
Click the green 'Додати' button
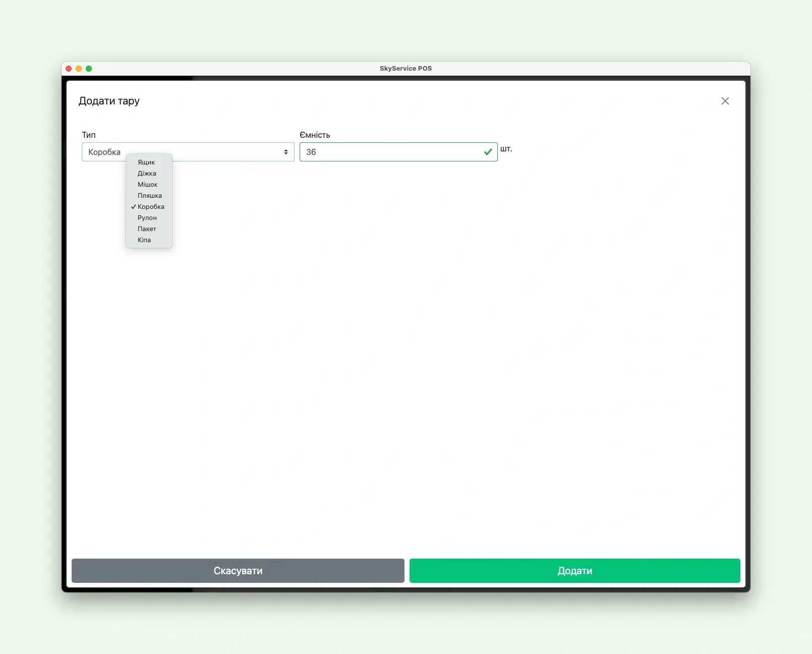(x=575, y=571)
